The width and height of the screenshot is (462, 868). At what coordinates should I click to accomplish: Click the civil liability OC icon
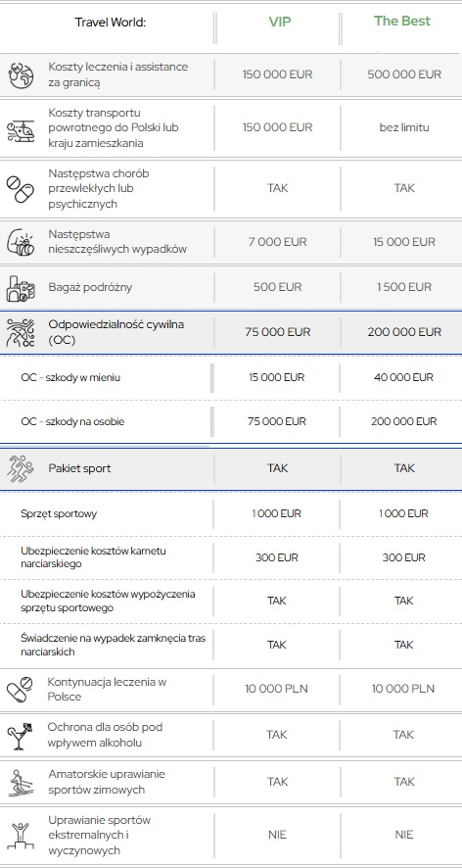pos(21,333)
